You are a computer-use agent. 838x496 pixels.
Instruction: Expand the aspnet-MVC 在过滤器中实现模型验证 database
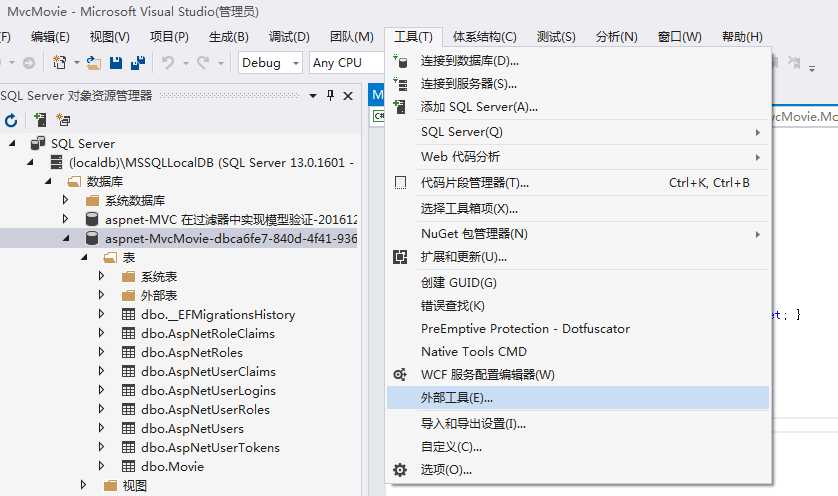(65, 219)
